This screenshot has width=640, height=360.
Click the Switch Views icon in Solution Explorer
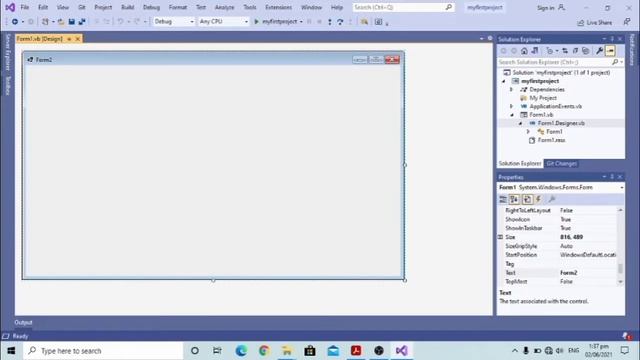[x=535, y=51]
